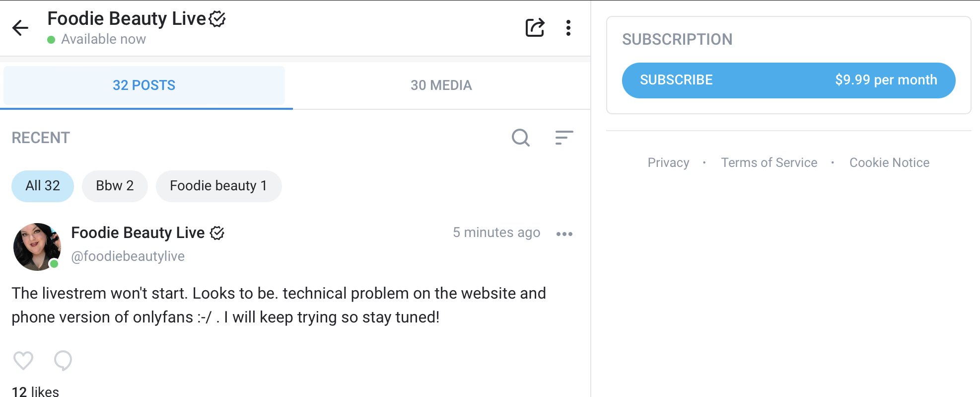The width and height of the screenshot is (980, 397).
Task: Open the Foodie Beauty Live avatar thumbnail
Action: (37, 246)
